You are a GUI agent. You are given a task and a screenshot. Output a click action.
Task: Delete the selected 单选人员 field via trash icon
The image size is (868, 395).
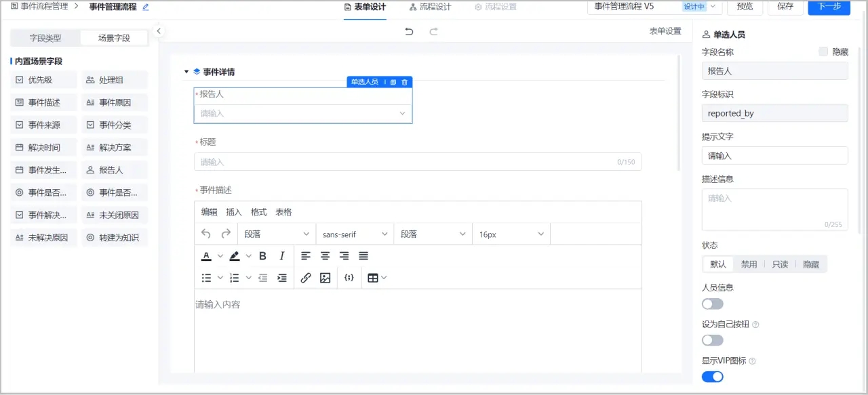point(405,82)
